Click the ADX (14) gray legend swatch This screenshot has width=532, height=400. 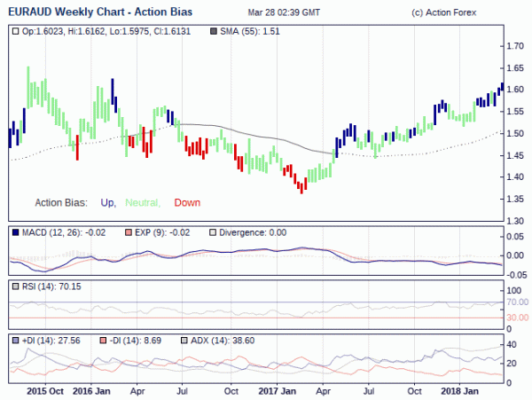(184, 341)
